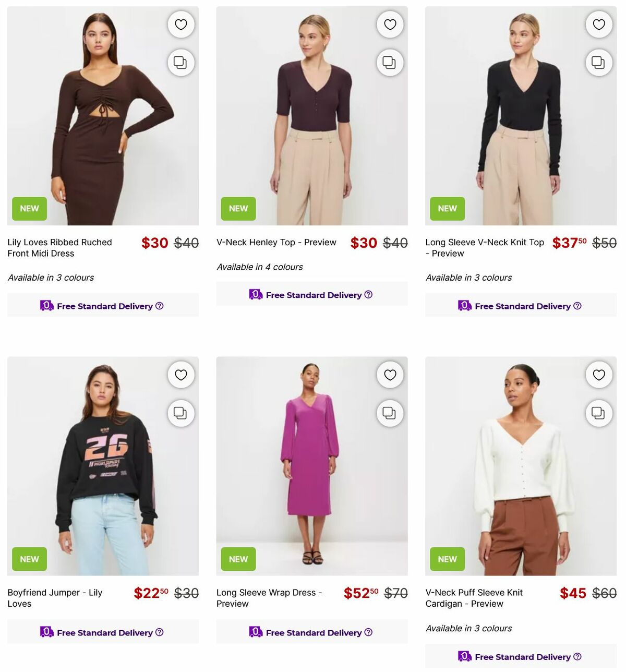Expand the 4 colour options for Henley Top
The image size is (626, 672).
pyautogui.click(x=259, y=267)
